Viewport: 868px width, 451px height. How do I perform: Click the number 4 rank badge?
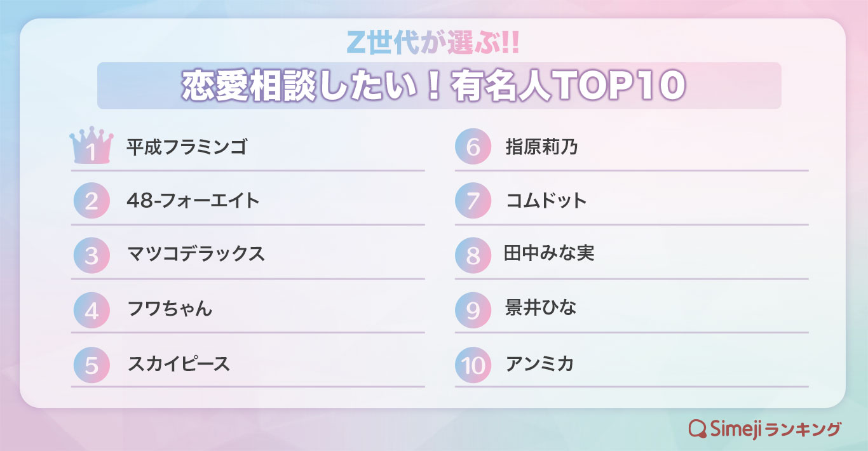pyautogui.click(x=92, y=310)
